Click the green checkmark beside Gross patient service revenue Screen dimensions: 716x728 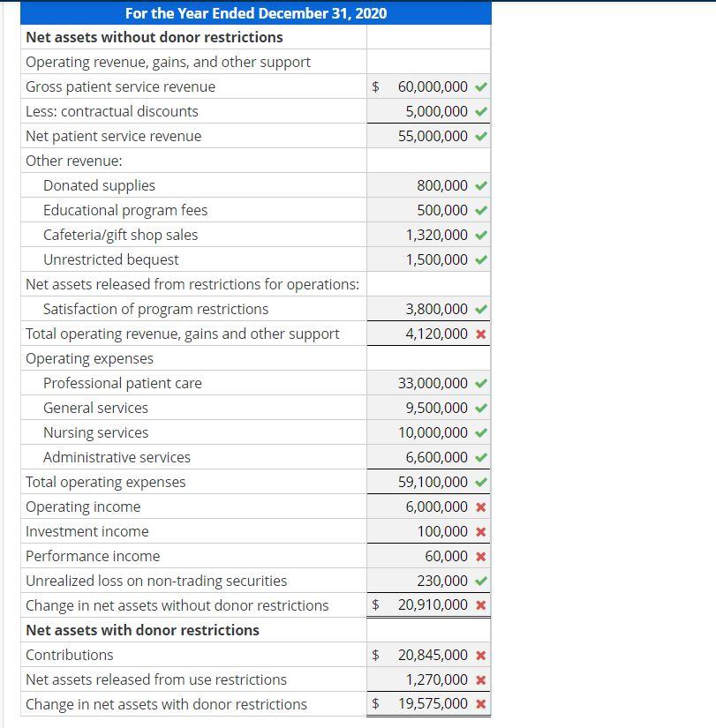[x=482, y=86]
